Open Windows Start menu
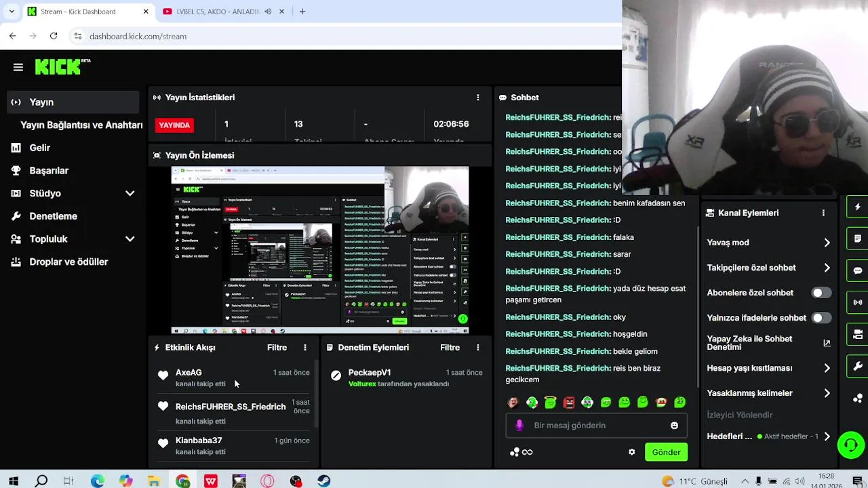Viewport: 868px width, 488px height. tap(13, 481)
